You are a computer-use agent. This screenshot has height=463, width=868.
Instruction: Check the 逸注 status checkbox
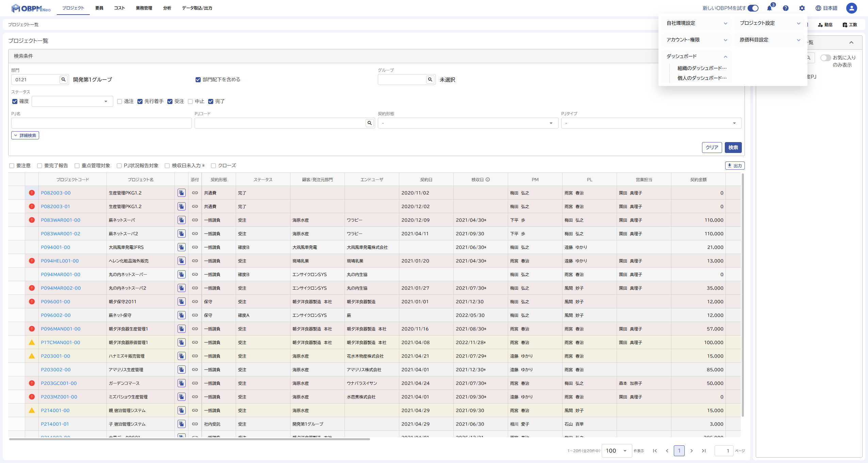[119, 102]
